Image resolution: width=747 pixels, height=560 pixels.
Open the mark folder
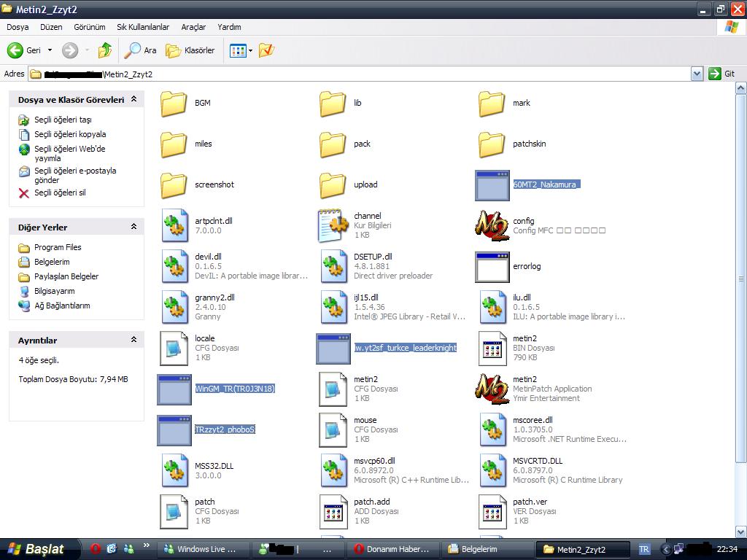pyautogui.click(x=492, y=104)
